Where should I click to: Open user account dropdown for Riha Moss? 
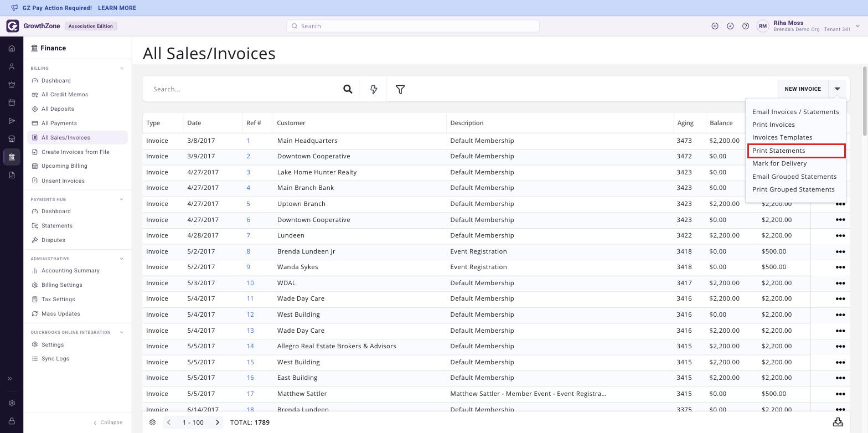857,26
